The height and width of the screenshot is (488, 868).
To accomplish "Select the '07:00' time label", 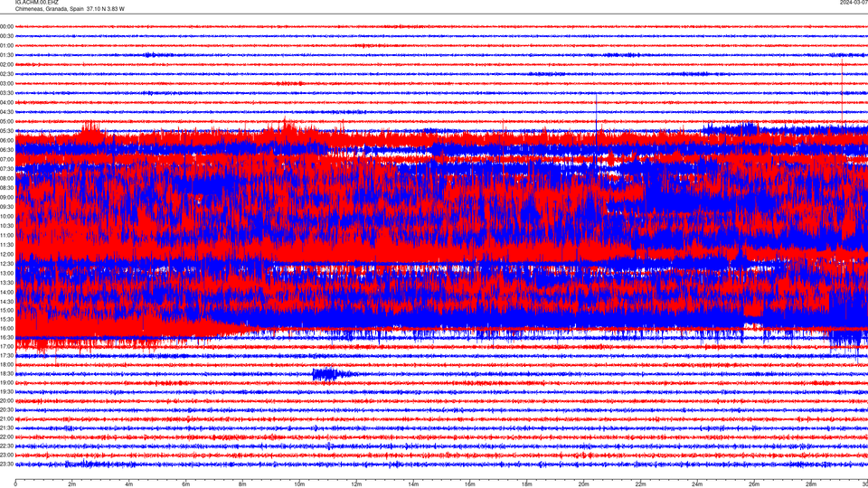I will [7, 159].
